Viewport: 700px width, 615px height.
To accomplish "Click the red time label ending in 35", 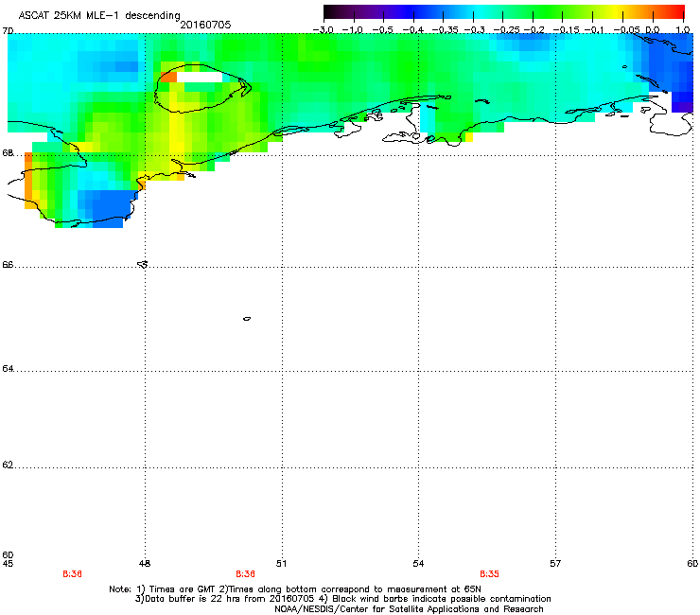I will (489, 574).
